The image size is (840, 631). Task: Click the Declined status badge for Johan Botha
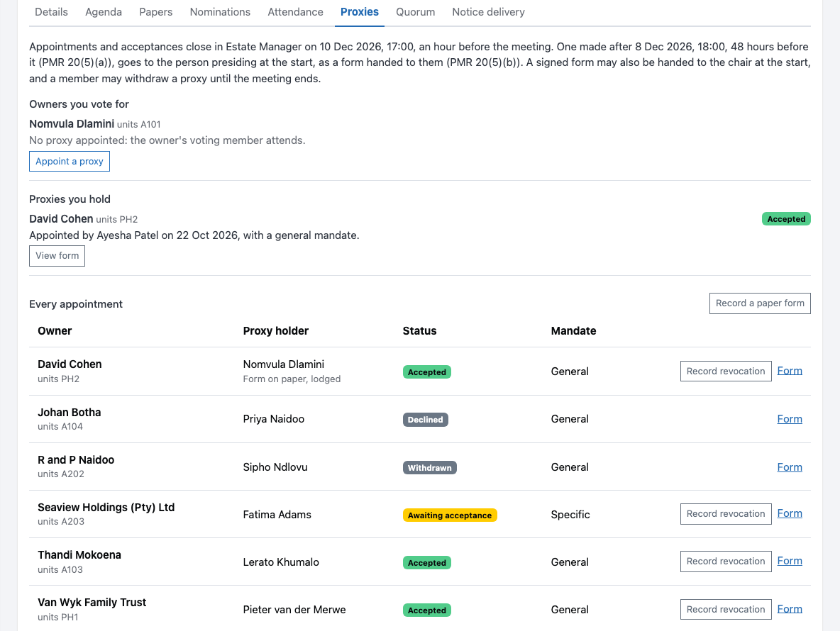pos(426,420)
